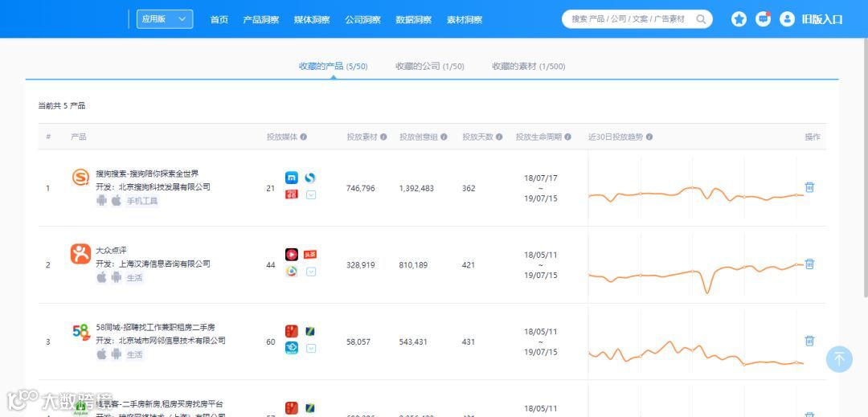Click 北京城市网邻信息技术有限公司 developer name
The width and height of the screenshot is (868, 417).
point(172,341)
